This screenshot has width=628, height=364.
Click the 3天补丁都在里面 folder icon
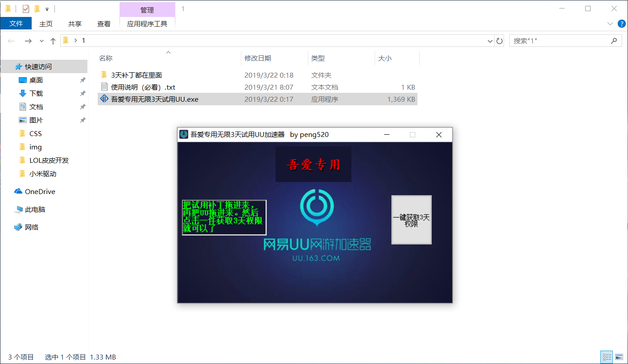click(104, 74)
